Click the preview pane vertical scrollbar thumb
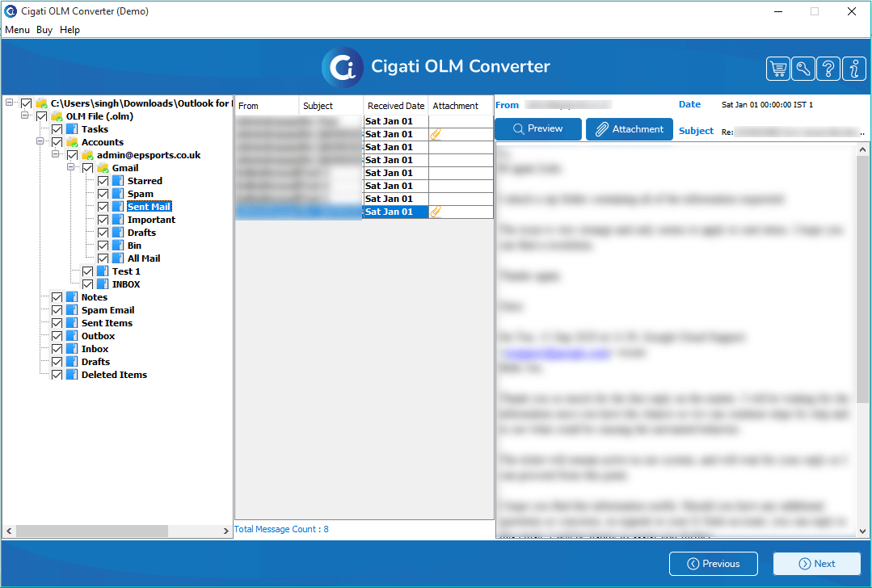The height and width of the screenshot is (588, 872). 862,279
